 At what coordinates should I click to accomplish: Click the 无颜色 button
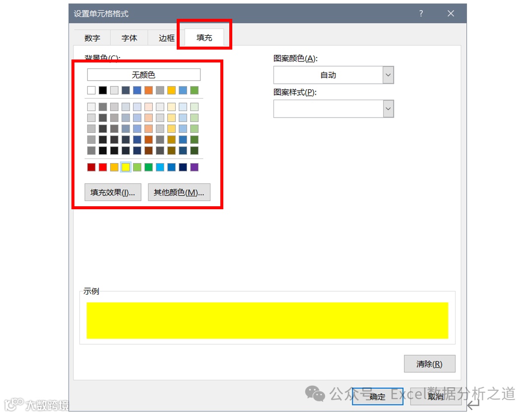click(143, 74)
